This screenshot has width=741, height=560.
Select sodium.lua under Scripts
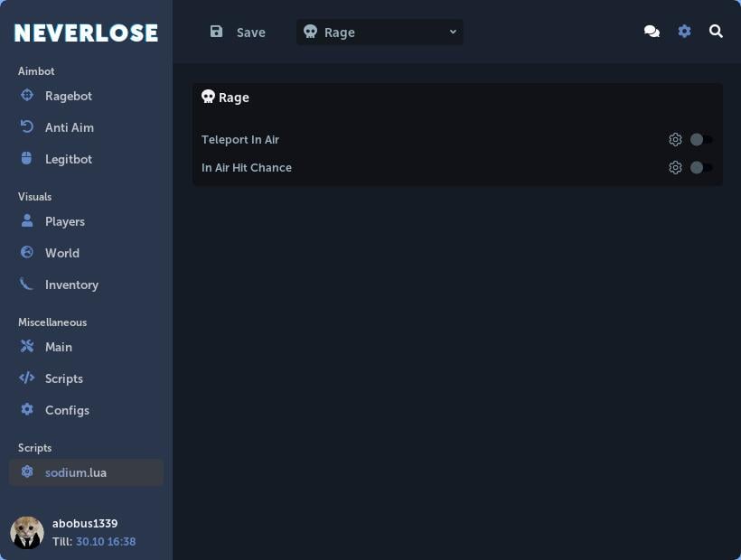click(76, 471)
